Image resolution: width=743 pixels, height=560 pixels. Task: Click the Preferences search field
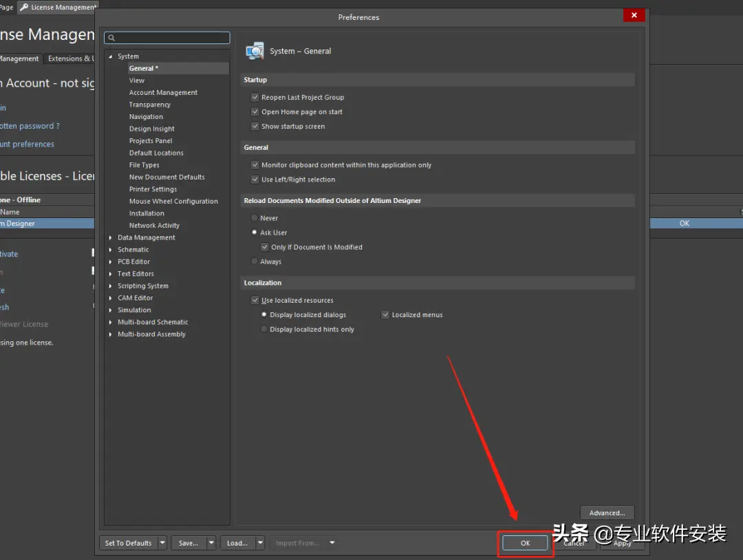tap(166, 38)
